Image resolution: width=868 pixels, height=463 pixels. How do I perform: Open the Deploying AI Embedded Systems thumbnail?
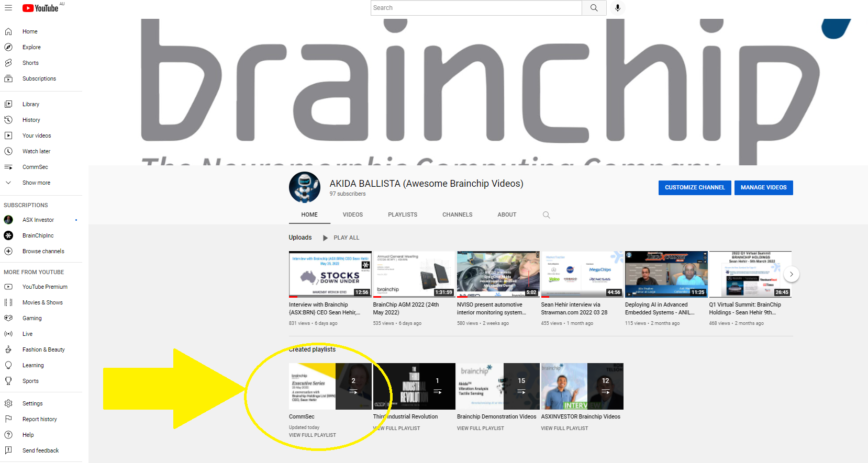pyautogui.click(x=666, y=274)
